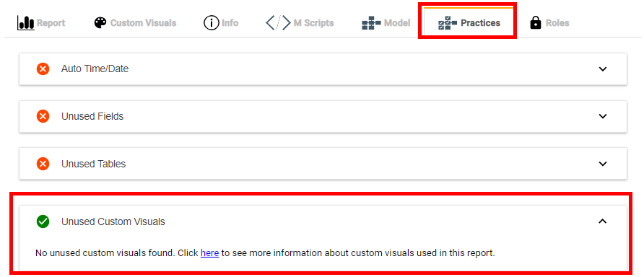Open the Roles tab
Image resolution: width=644 pixels, height=277 pixels.
(x=549, y=23)
